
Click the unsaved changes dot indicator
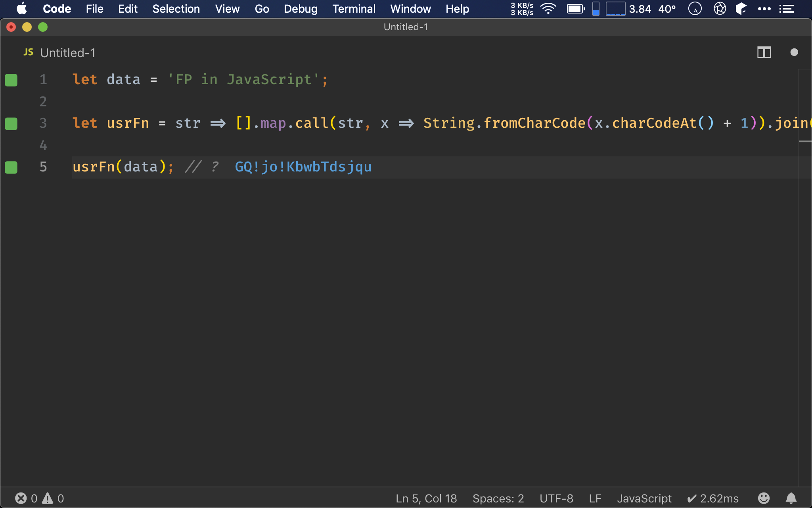pyautogui.click(x=794, y=52)
